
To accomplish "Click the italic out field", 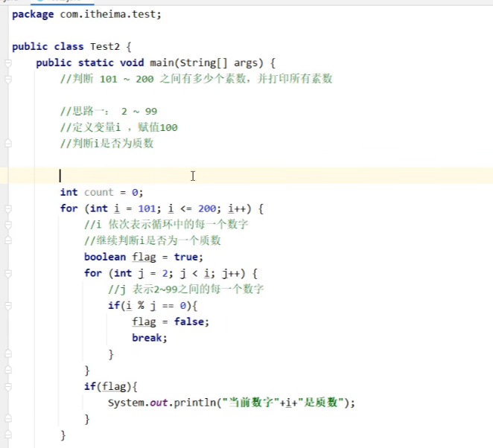I will click(159, 403).
